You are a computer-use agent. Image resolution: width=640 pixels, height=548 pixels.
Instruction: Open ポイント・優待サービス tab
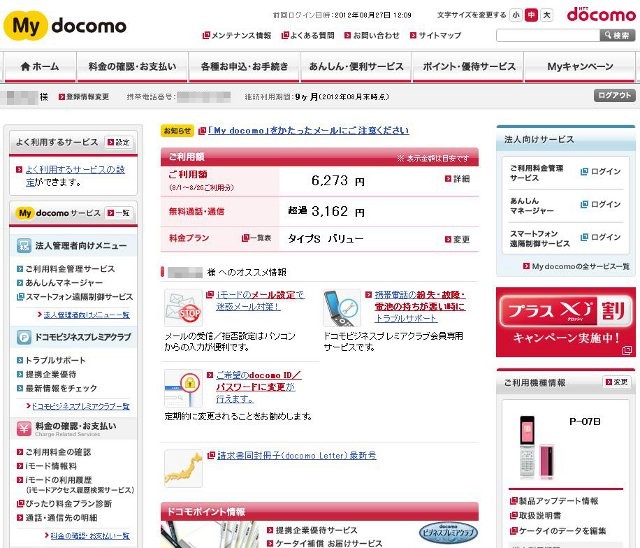(468, 67)
